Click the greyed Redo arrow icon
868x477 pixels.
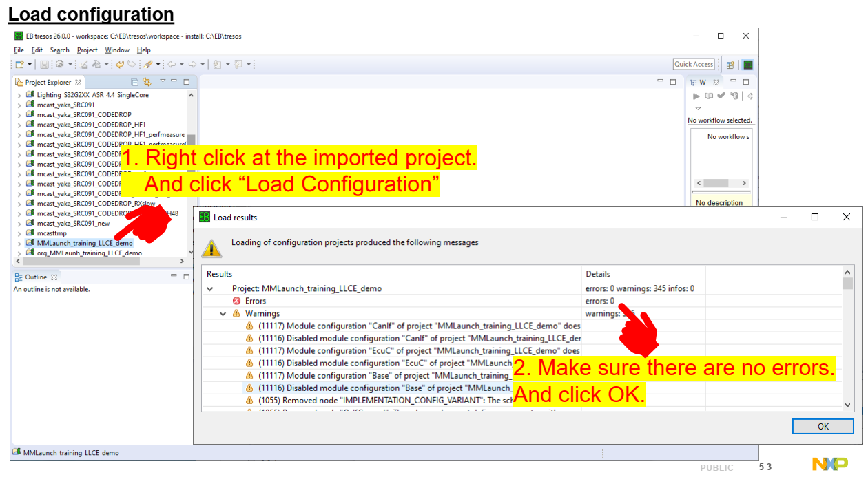[132, 64]
